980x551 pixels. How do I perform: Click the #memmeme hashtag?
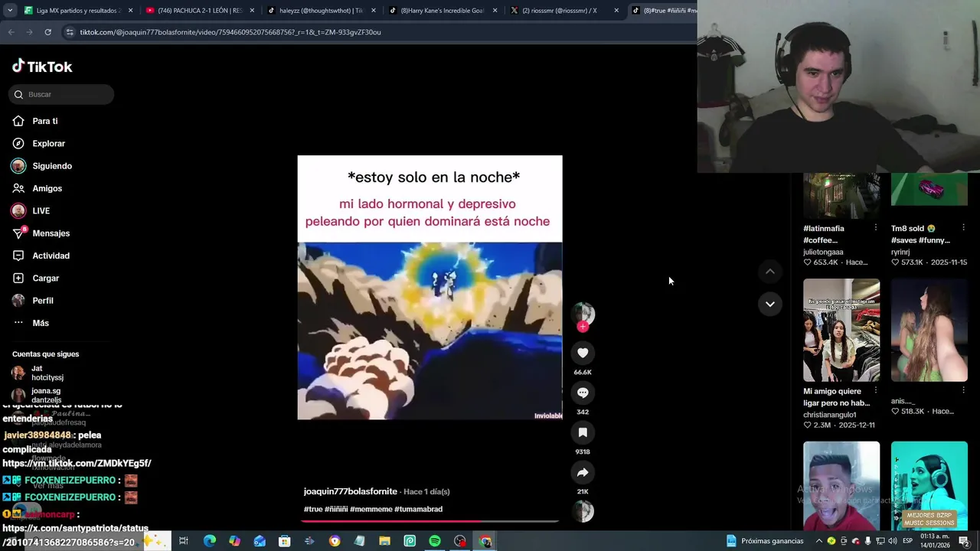point(371,509)
